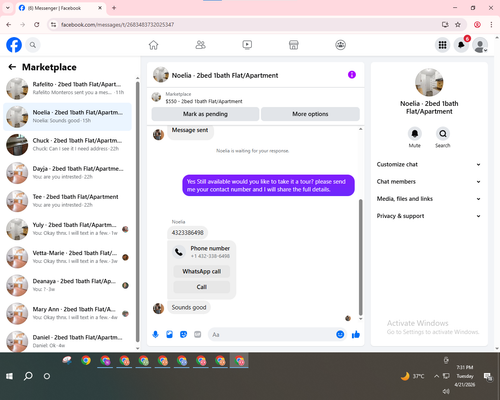
Task: Expand Chat members section
Action: click(x=429, y=182)
